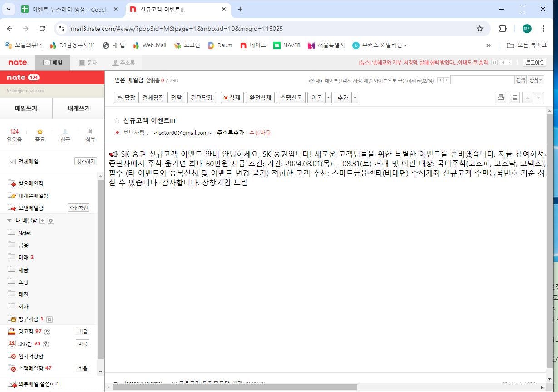Filter mail with attachments (첨부)
The height and width of the screenshot is (392, 558).
(x=90, y=135)
